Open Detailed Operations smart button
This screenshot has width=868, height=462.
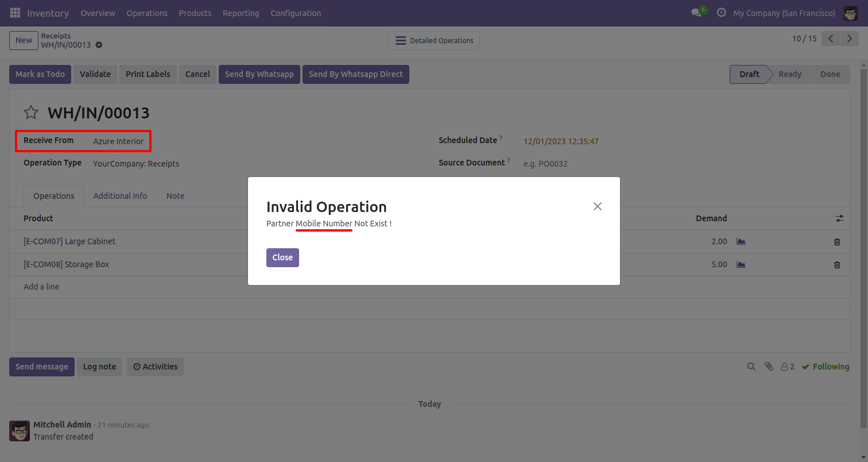coord(434,41)
